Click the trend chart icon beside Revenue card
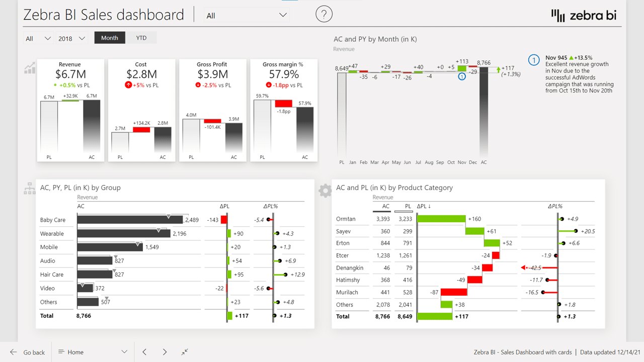Viewport: 644px width, 362px height. point(30,68)
